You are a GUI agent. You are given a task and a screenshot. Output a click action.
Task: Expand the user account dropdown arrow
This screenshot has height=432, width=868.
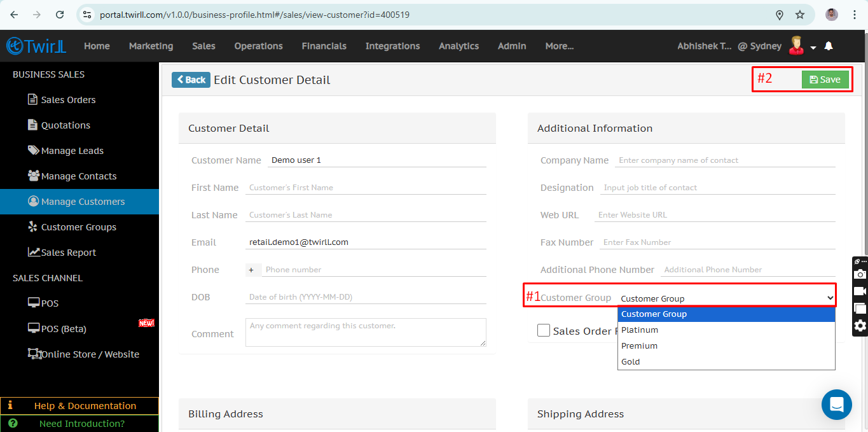pyautogui.click(x=813, y=48)
